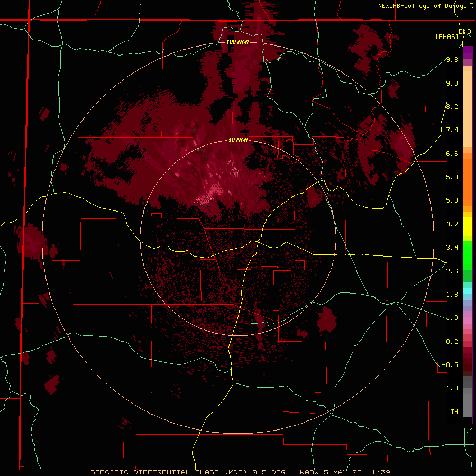
Task: Click the 1.0 legend value
Action: 452,318
